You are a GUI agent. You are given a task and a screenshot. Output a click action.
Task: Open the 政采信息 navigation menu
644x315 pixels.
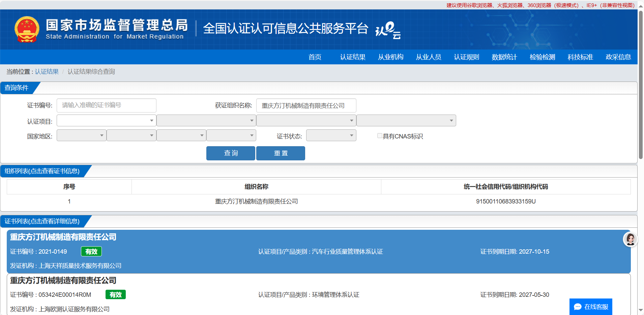point(618,57)
